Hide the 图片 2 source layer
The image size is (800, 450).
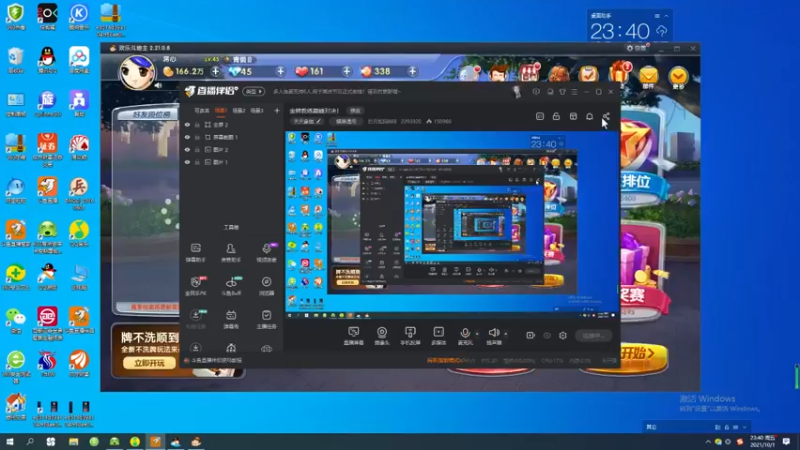tap(187, 149)
